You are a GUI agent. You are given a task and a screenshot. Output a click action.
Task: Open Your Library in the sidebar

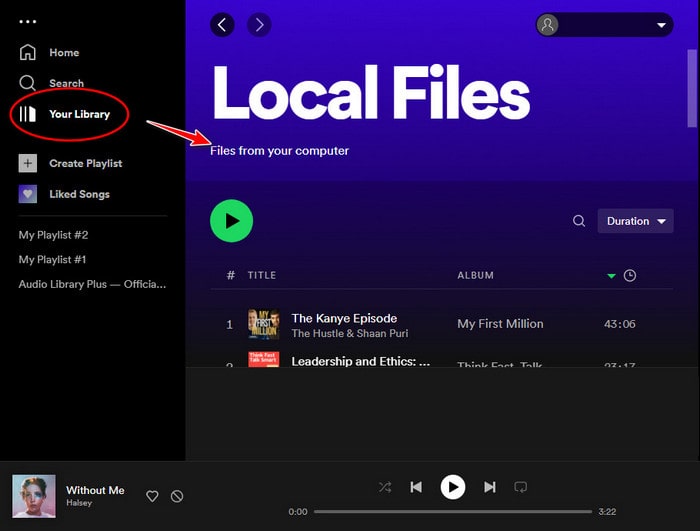pos(78,114)
